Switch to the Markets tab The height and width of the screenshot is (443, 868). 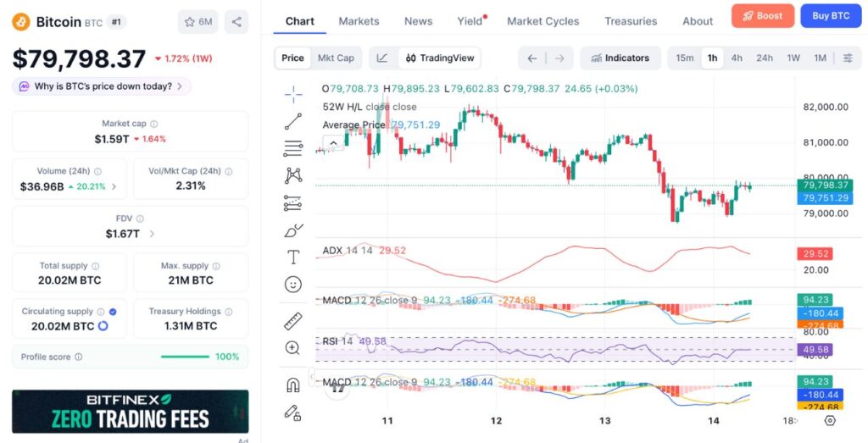tap(359, 21)
